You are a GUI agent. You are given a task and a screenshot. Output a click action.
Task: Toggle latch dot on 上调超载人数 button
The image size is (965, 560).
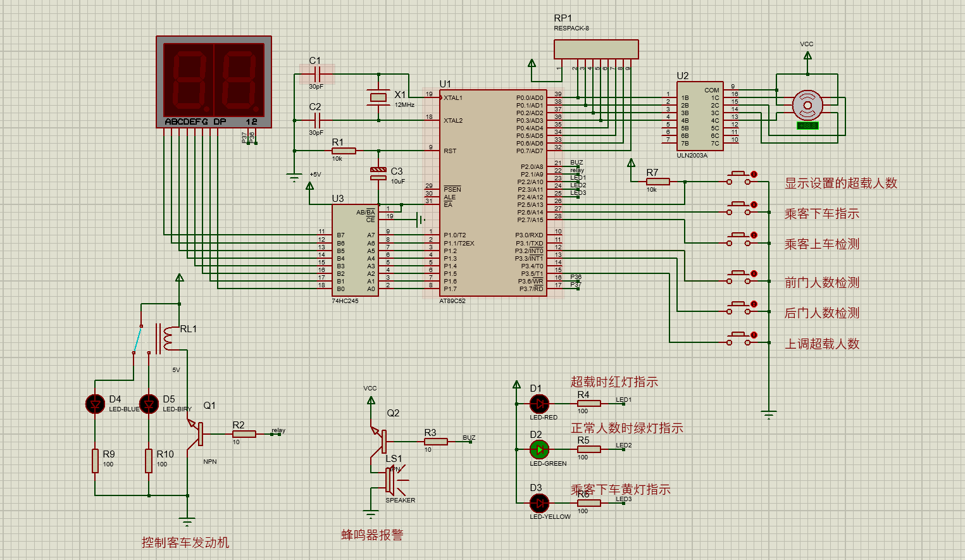coord(754,335)
